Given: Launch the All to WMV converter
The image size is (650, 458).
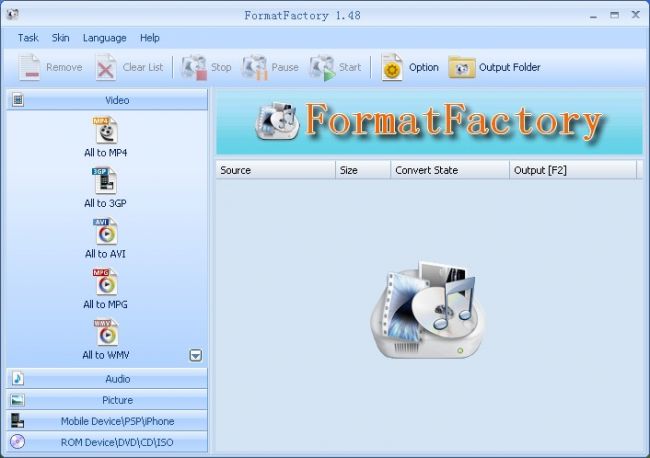Looking at the screenshot, I should click(105, 333).
